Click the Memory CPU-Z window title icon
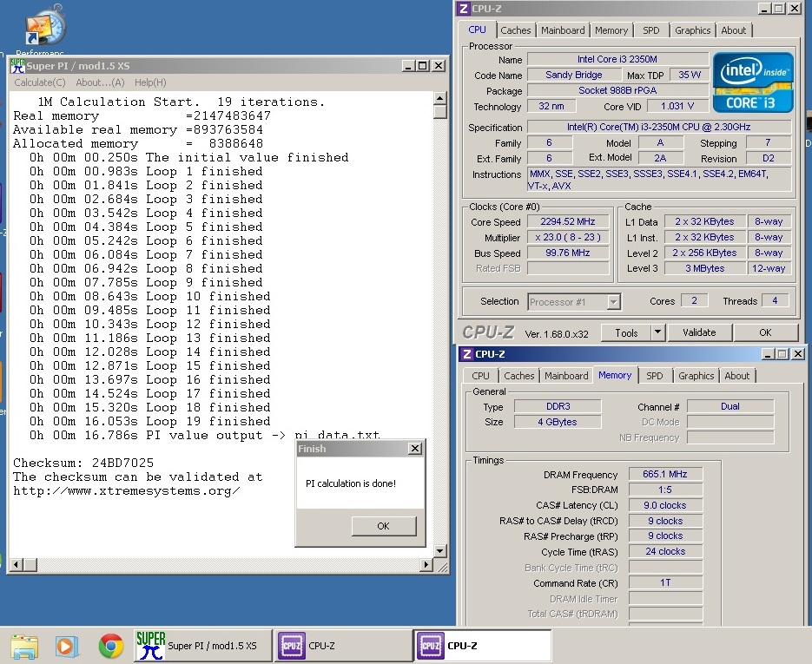This screenshot has width=812, height=664. 466,354
